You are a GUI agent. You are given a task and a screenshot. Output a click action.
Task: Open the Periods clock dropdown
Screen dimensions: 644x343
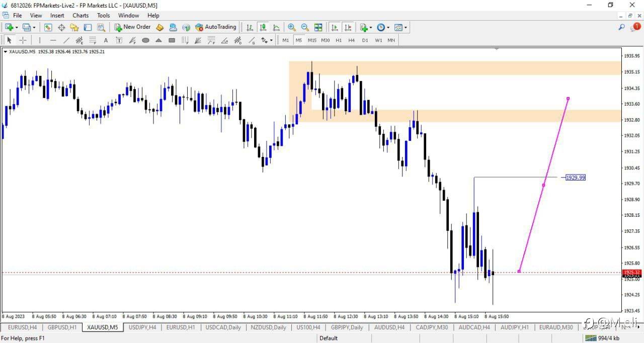click(382, 27)
